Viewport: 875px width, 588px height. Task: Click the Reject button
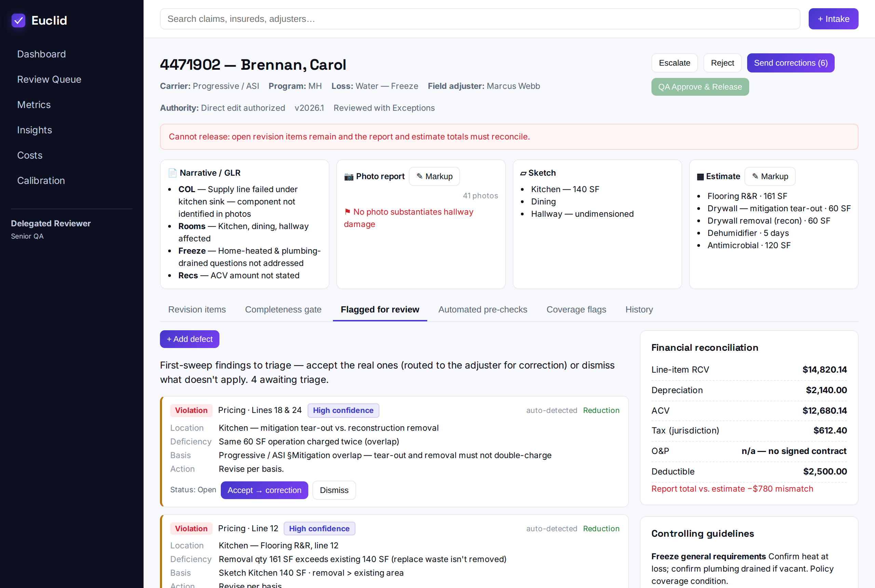(x=722, y=63)
